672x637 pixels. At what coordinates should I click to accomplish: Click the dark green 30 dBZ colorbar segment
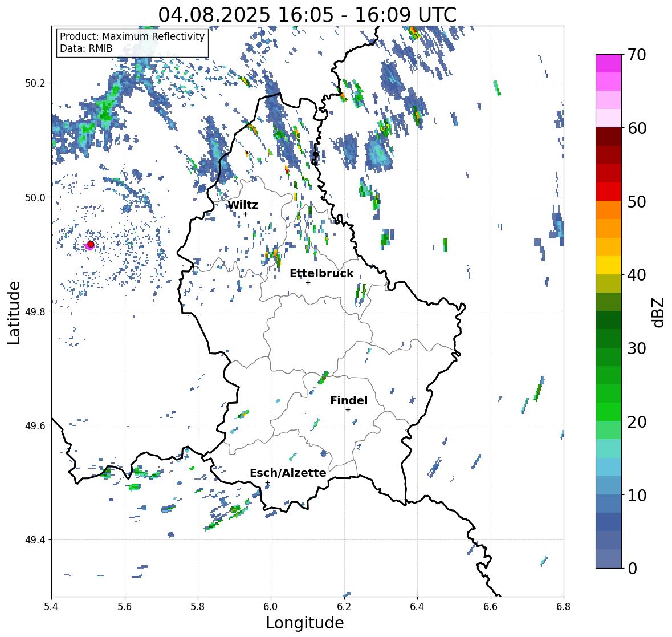pyautogui.click(x=609, y=339)
